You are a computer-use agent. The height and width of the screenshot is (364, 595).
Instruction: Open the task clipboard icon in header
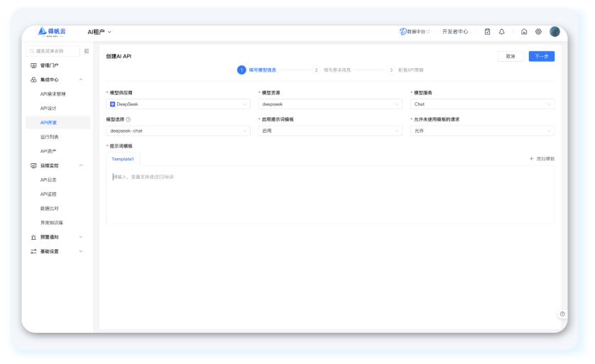coord(487,32)
